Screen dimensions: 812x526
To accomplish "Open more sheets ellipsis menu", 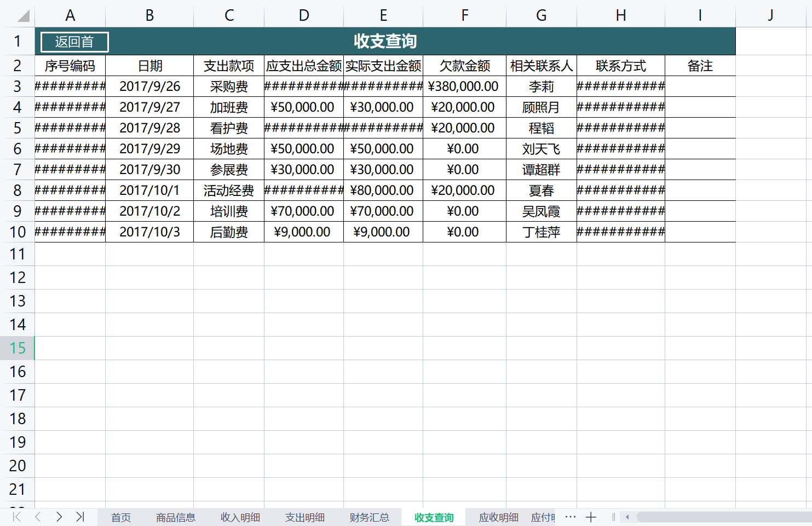I will [x=570, y=517].
